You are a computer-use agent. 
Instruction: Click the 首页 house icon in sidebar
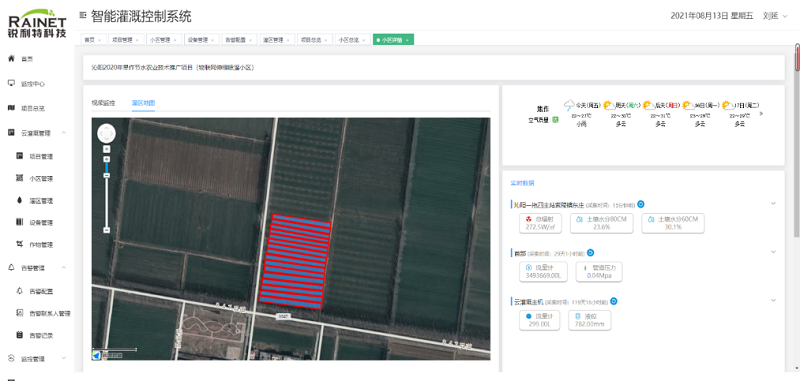[11, 59]
